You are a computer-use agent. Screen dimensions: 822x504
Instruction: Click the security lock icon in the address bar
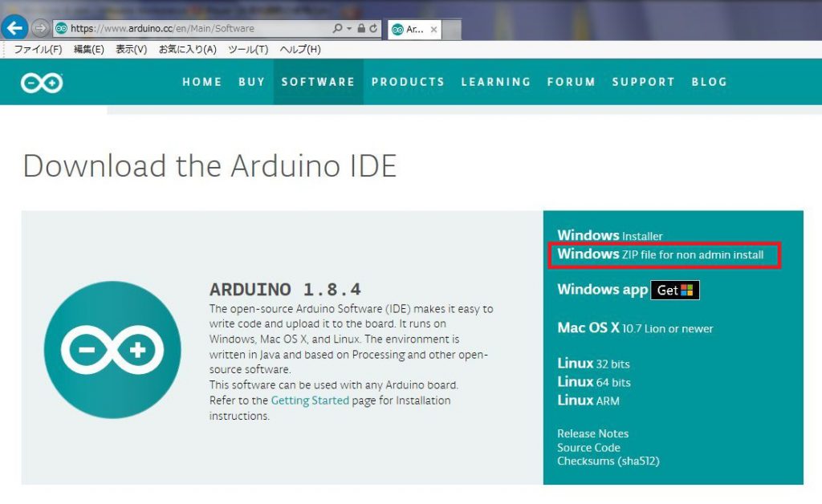(362, 29)
